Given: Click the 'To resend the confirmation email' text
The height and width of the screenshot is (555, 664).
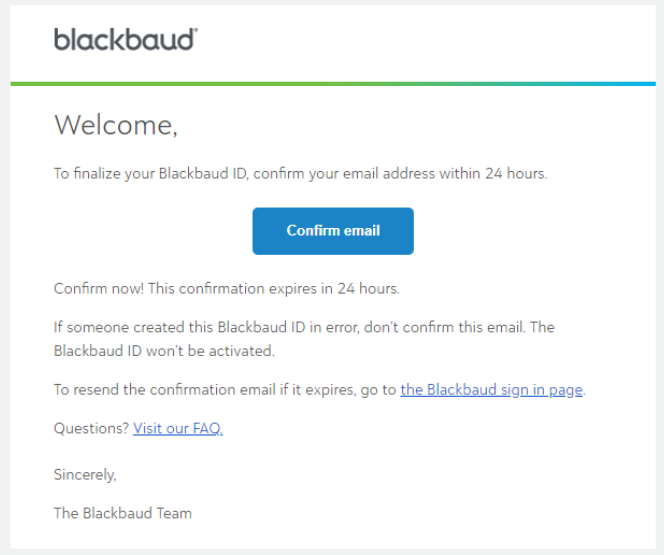Looking at the screenshot, I should click(165, 390).
